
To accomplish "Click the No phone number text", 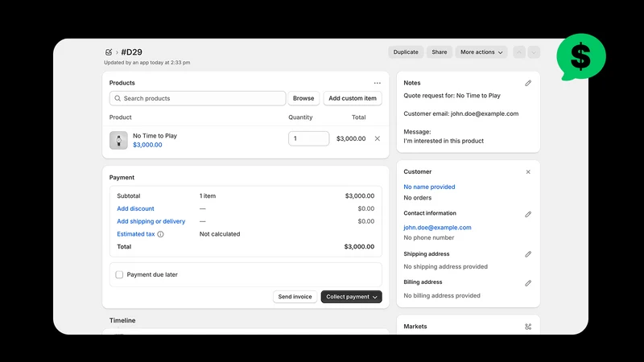I will coord(429,237).
